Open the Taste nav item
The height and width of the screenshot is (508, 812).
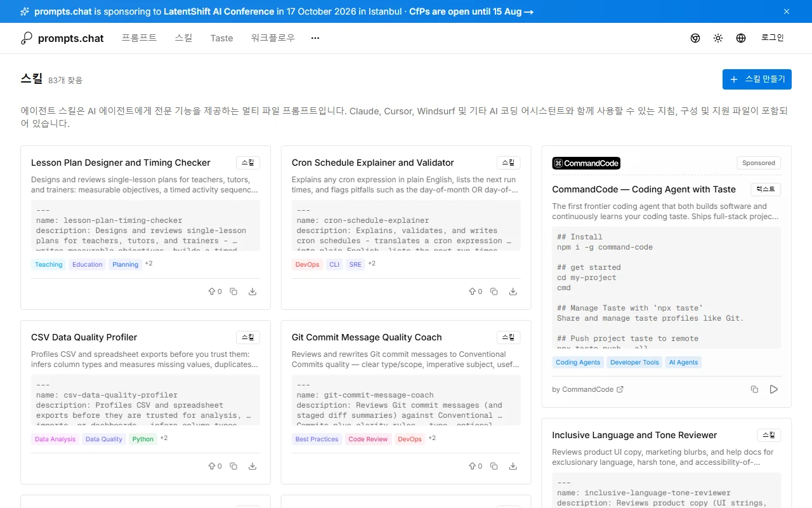click(222, 38)
